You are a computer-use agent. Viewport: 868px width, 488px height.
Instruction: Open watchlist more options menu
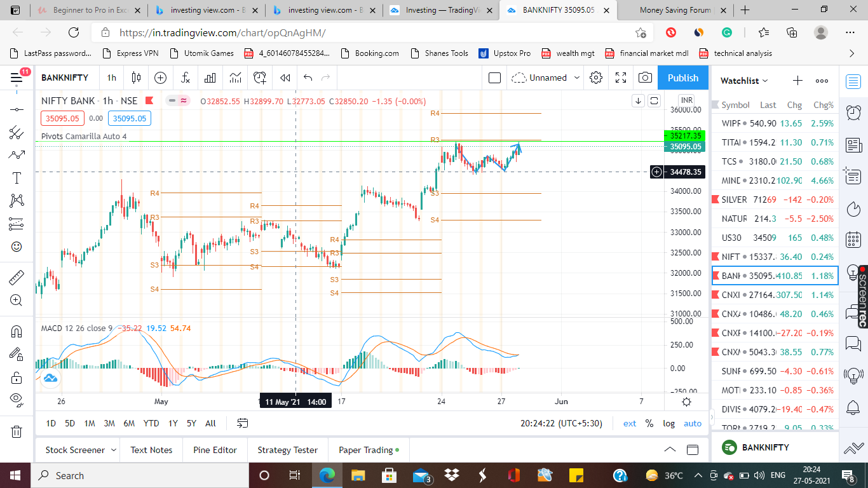[x=822, y=81]
